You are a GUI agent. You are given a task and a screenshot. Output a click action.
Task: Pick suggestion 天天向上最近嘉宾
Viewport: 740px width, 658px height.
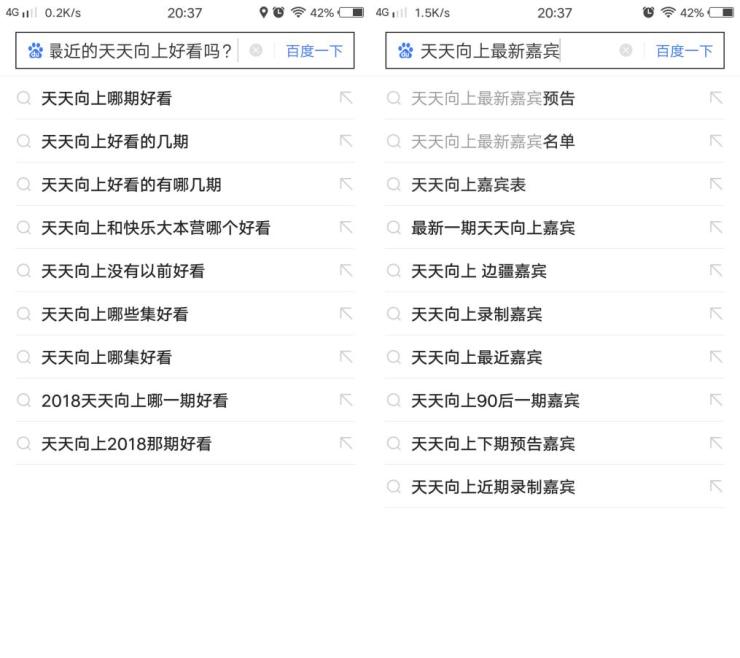(x=555, y=357)
